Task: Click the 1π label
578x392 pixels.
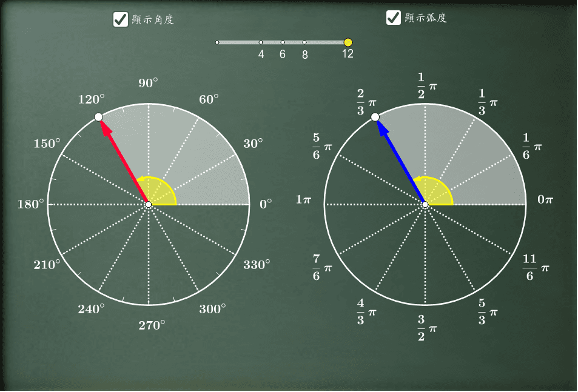Action: click(303, 199)
